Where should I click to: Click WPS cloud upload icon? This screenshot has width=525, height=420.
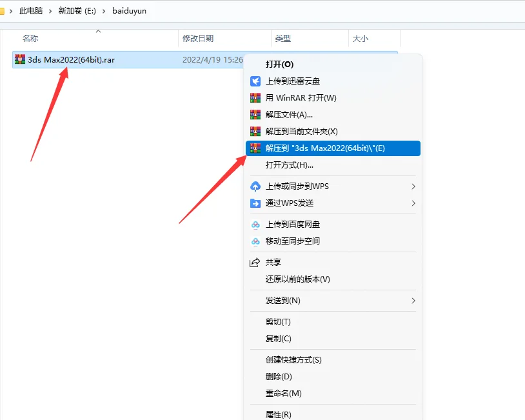(x=255, y=186)
